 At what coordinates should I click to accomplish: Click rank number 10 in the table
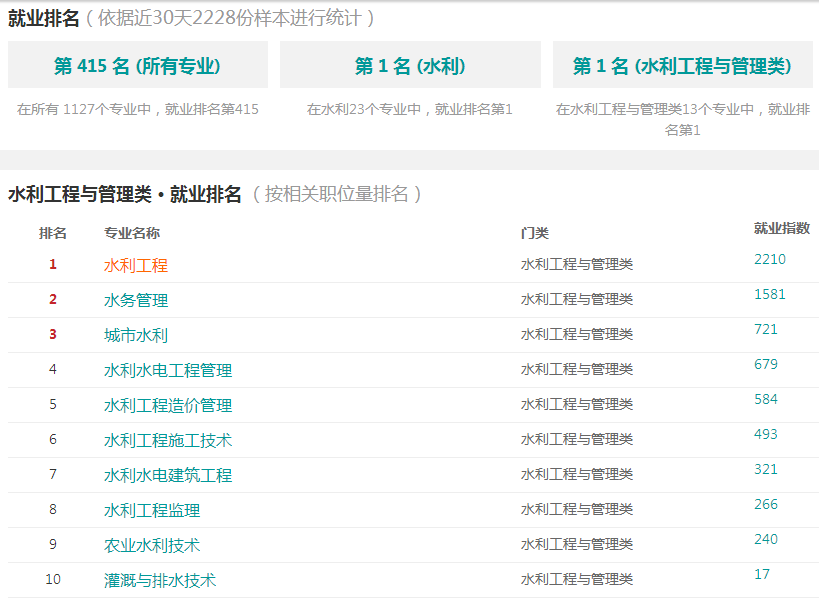click(53, 579)
